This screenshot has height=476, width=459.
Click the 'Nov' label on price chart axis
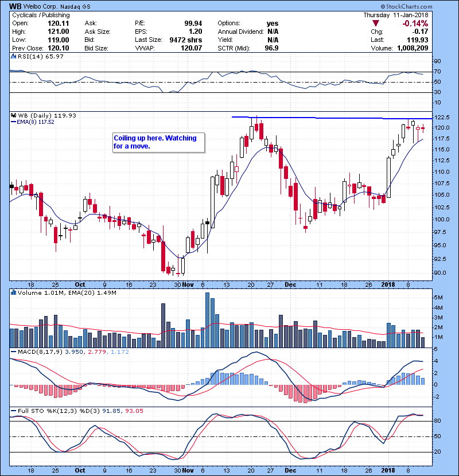(188, 284)
